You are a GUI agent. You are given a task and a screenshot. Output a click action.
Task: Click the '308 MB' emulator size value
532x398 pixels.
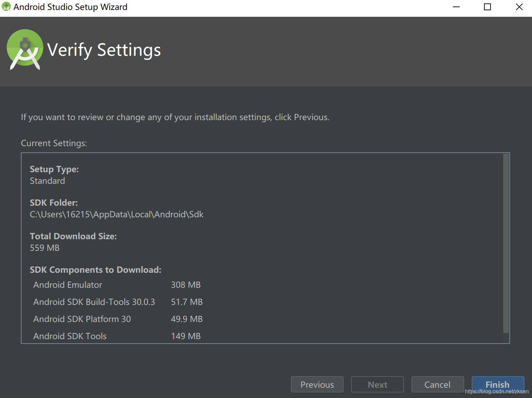click(x=186, y=285)
